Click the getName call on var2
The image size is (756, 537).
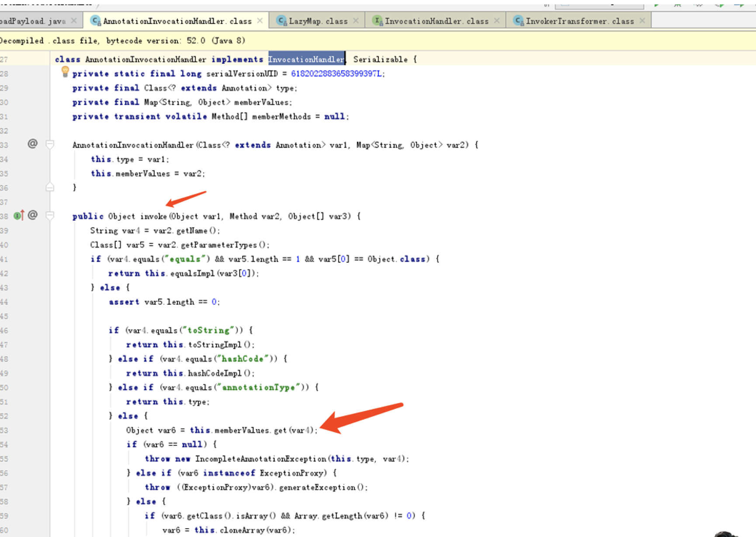coord(192,231)
